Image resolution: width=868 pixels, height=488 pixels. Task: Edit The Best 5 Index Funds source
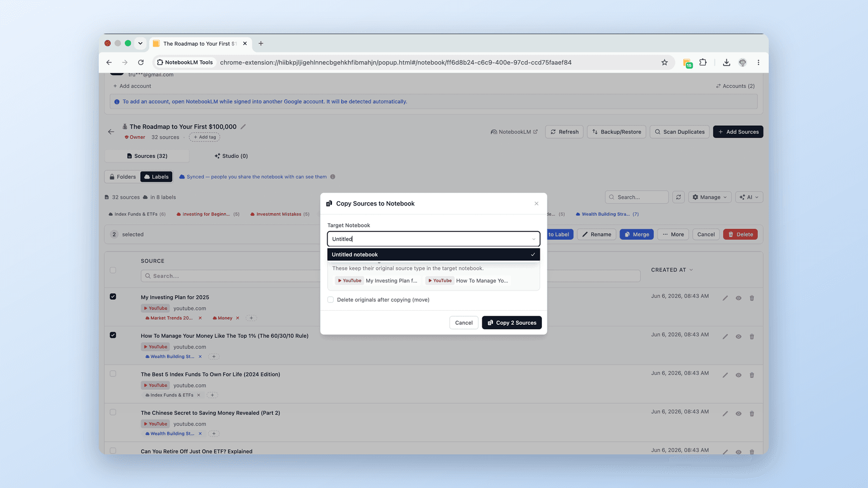(x=725, y=375)
